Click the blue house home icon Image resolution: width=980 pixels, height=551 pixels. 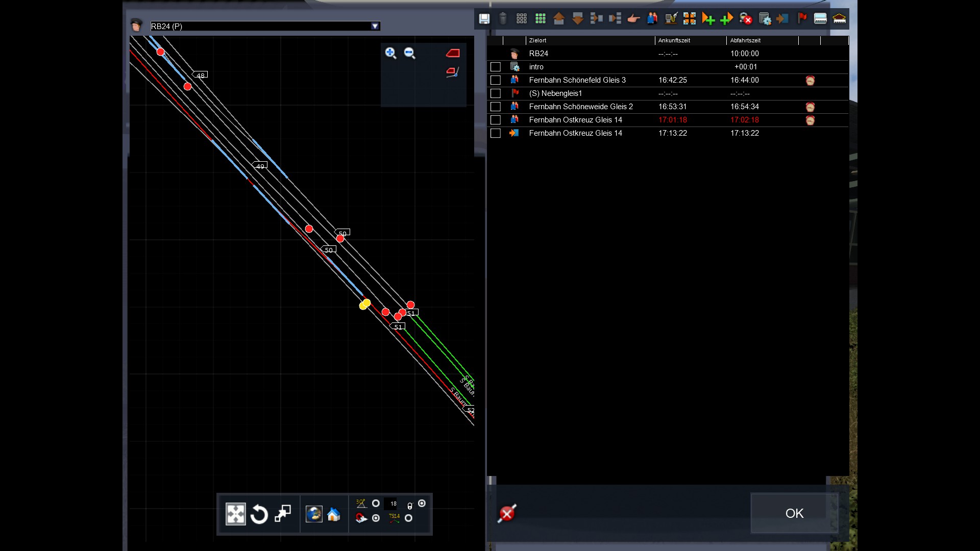pos(334,514)
